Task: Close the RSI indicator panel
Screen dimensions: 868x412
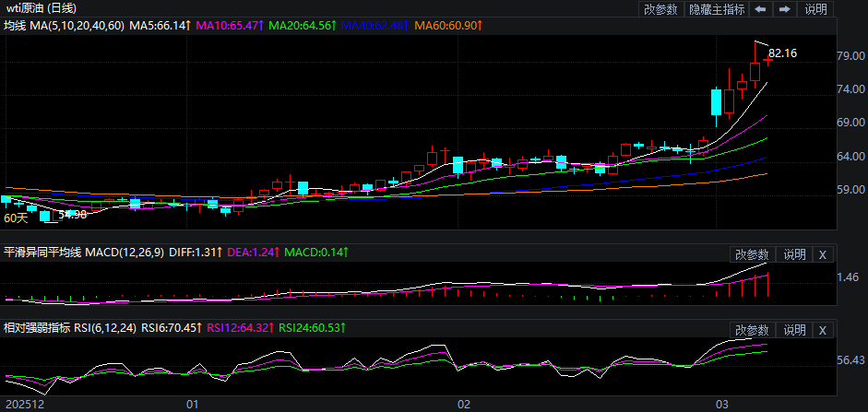Action: [x=823, y=330]
